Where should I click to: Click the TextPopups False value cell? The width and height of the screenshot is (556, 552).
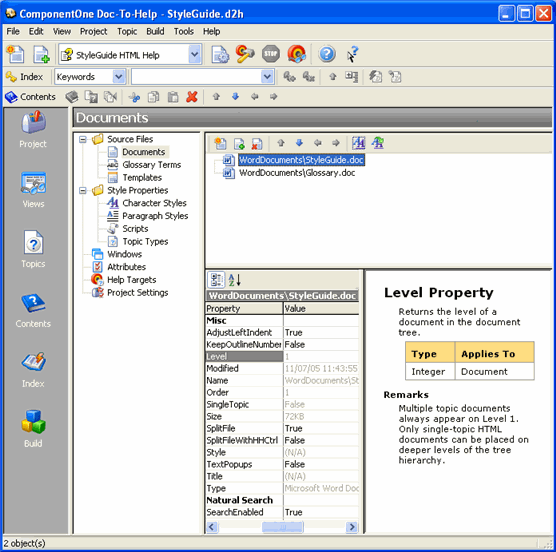tap(321, 464)
